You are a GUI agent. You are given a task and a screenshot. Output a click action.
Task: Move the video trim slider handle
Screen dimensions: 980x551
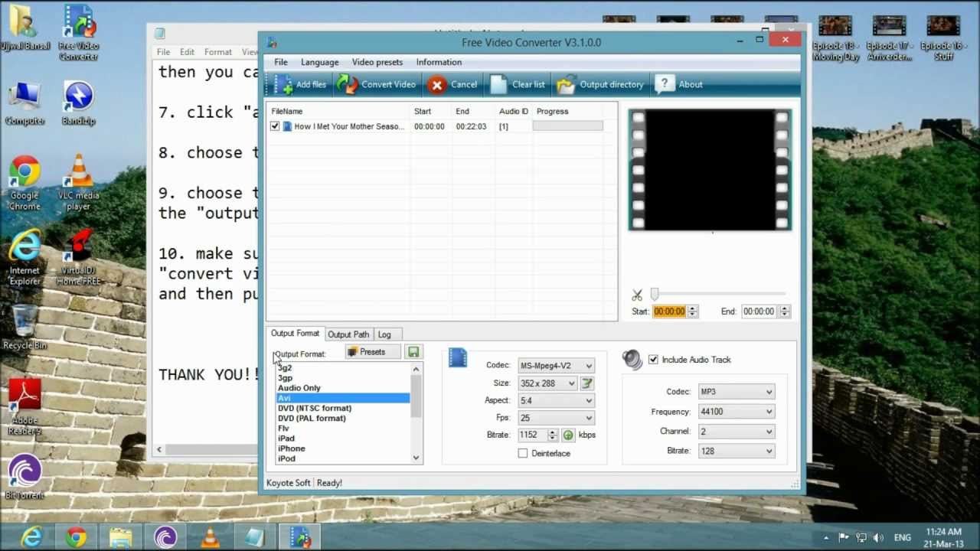coord(654,294)
